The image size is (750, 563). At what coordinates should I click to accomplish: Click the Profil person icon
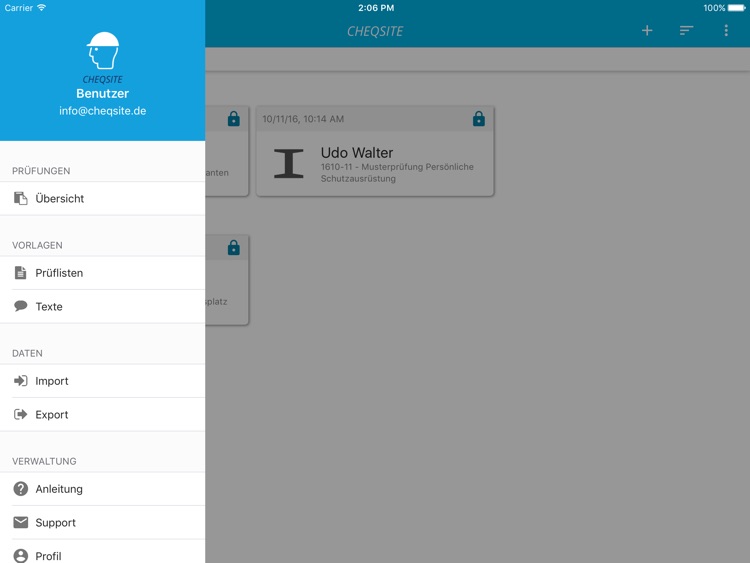[x=21, y=556]
